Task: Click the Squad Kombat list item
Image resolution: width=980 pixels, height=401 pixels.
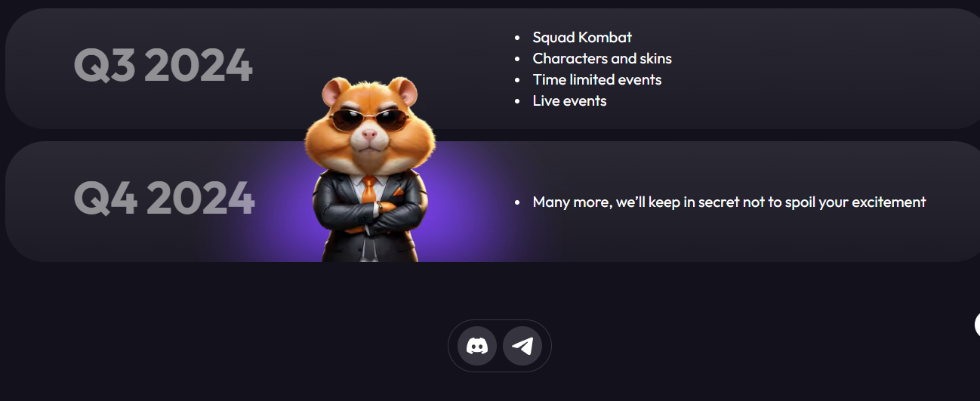Action: [x=582, y=37]
